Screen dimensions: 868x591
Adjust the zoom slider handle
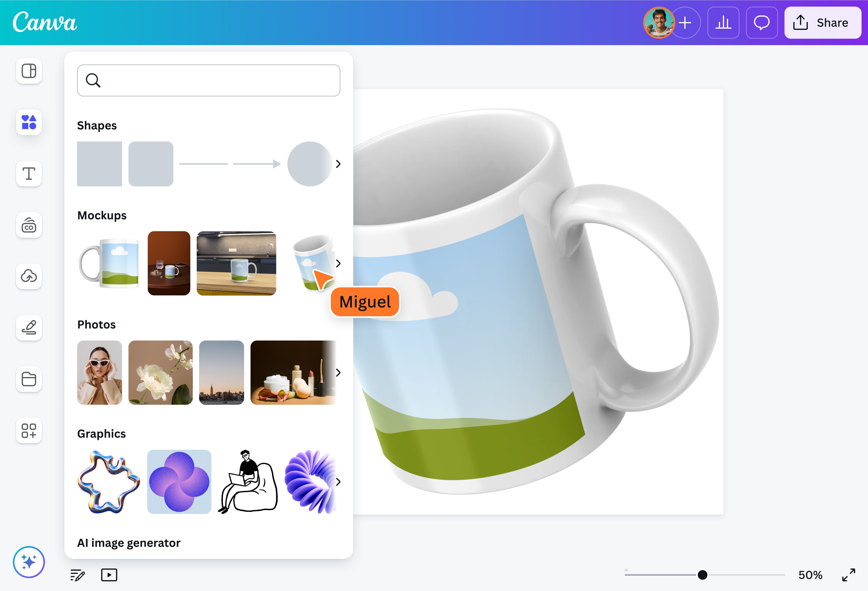pyautogui.click(x=702, y=575)
